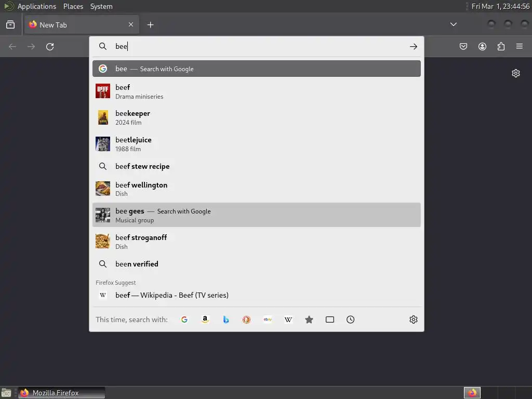Click the Go arrow in the address bar
Screen dimensions: 532x399
pos(413,46)
